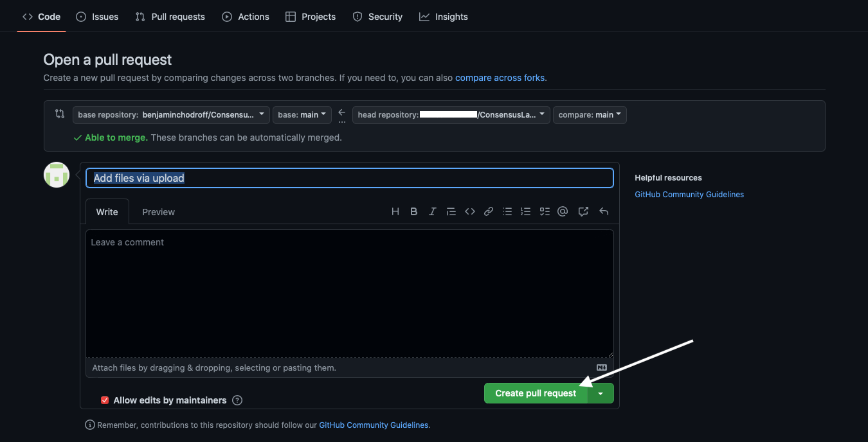868x442 pixels.
Task: Expand Create pull request options arrow
Action: tap(601, 393)
